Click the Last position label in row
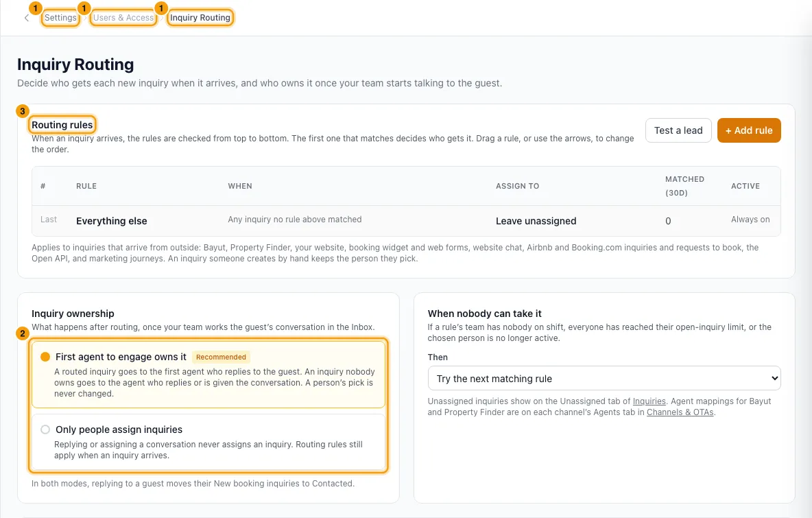The height and width of the screenshot is (518, 812). 49,220
